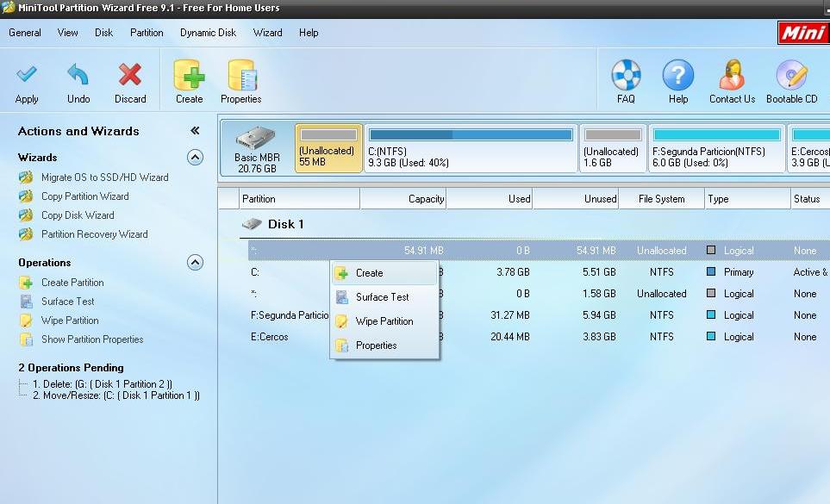Image resolution: width=830 pixels, height=504 pixels.
Task: Open the Disk menu
Action: coord(103,33)
